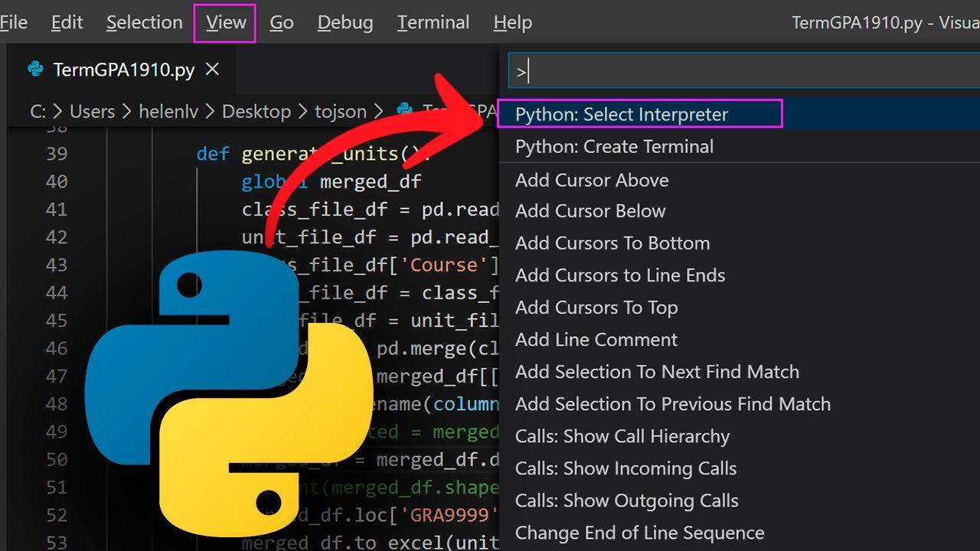The image size is (980, 551).
Task: Run the Add Cursor Below command
Action: click(x=739, y=210)
